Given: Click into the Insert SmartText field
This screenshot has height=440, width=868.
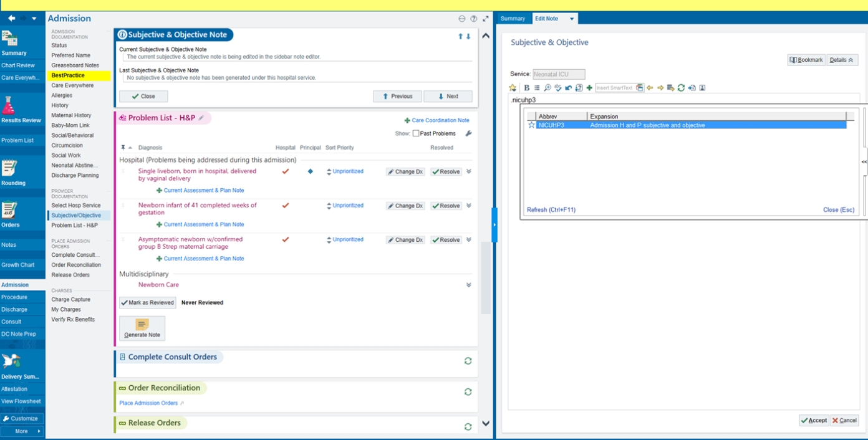Looking at the screenshot, I should point(615,88).
